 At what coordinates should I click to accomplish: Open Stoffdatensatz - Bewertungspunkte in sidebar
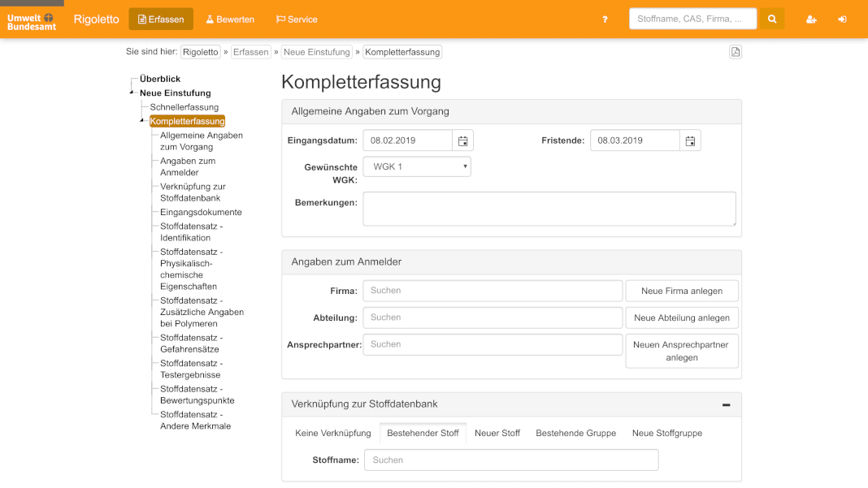point(197,395)
